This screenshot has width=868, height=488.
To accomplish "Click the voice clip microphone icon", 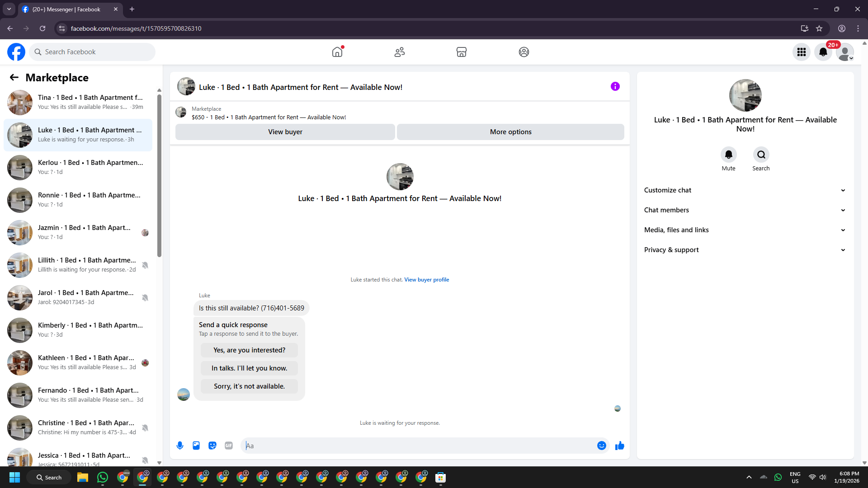I will point(180,446).
